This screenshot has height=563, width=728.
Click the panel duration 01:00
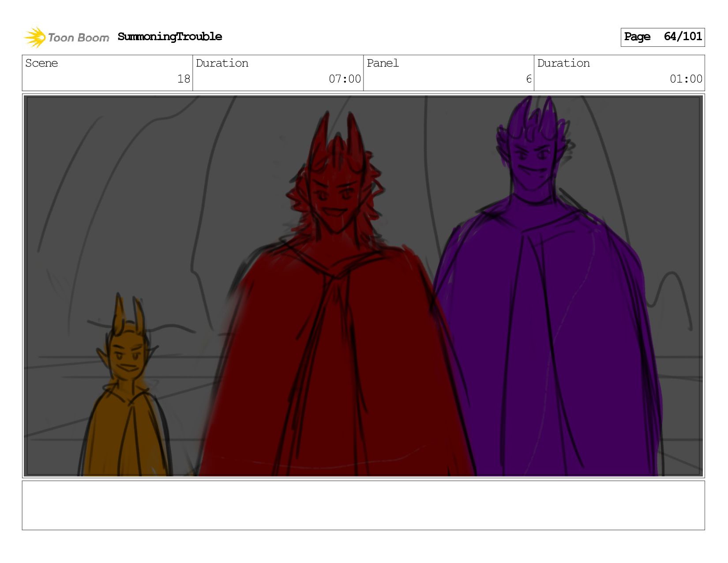pyautogui.click(x=686, y=79)
